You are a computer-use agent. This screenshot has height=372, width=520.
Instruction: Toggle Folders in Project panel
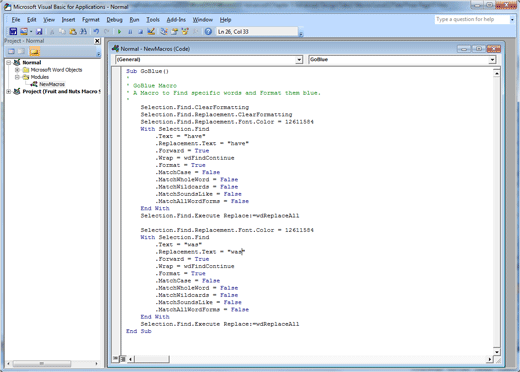(x=35, y=51)
